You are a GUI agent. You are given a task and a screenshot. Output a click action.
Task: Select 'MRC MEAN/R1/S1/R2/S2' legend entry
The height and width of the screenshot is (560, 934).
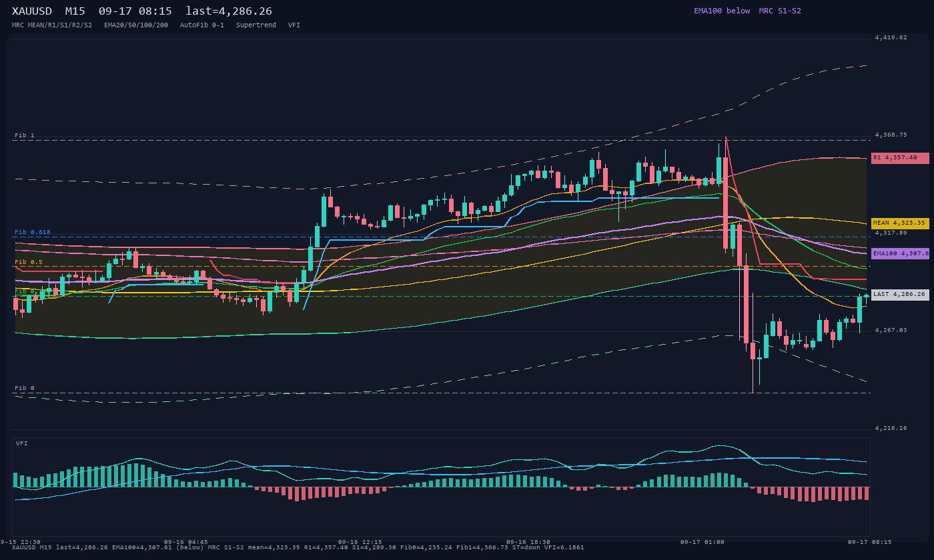point(52,25)
